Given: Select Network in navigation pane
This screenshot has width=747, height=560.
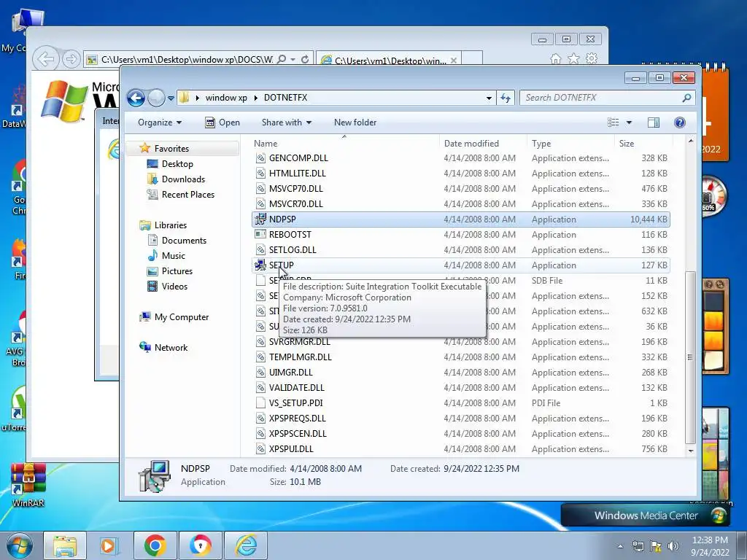Looking at the screenshot, I should click(171, 348).
